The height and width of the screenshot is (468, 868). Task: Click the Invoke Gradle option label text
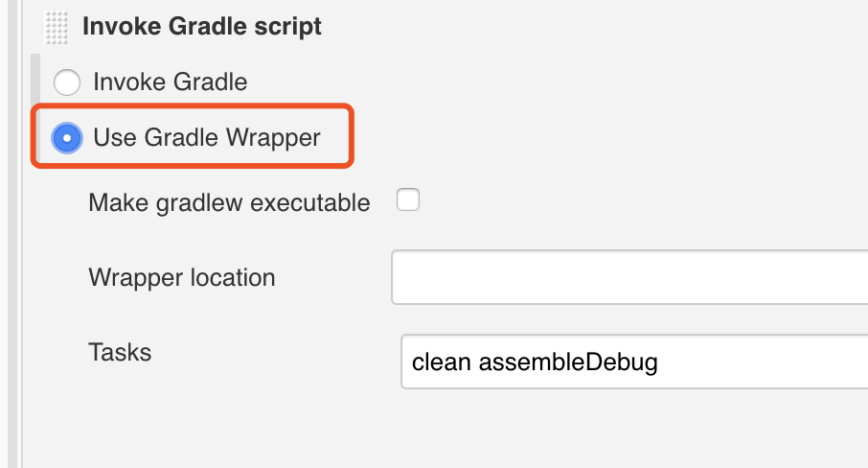[170, 82]
